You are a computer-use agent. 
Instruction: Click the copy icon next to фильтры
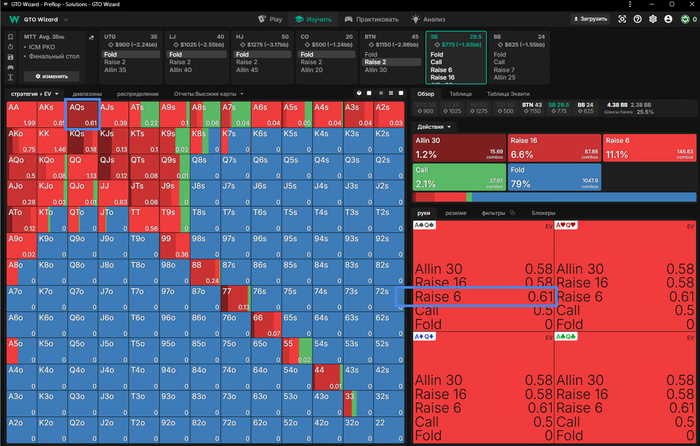point(512,213)
